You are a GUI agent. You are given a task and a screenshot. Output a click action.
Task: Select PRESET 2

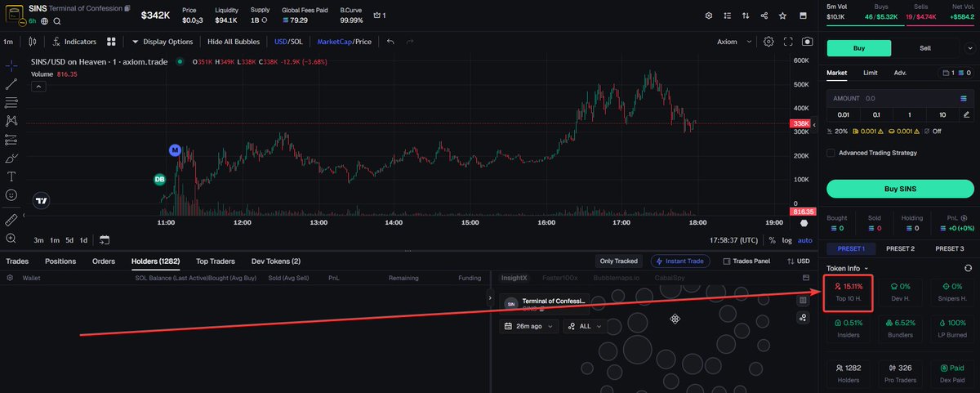900,248
